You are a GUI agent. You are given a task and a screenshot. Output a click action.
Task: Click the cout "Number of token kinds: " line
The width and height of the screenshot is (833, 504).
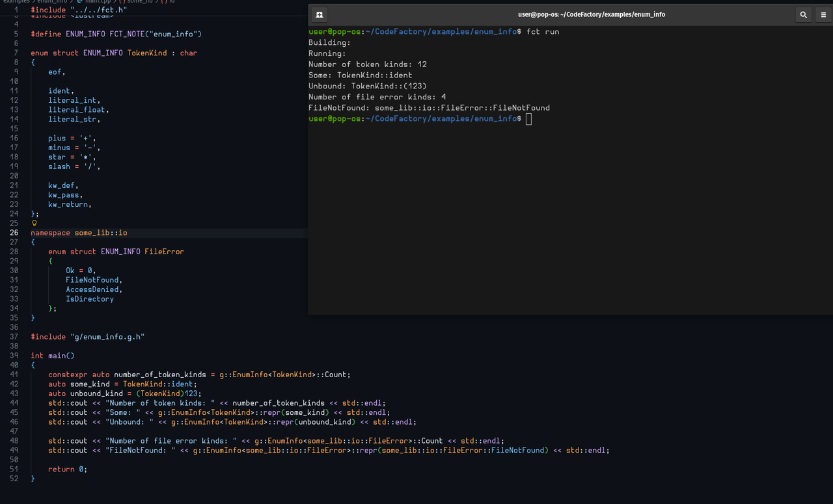217,403
